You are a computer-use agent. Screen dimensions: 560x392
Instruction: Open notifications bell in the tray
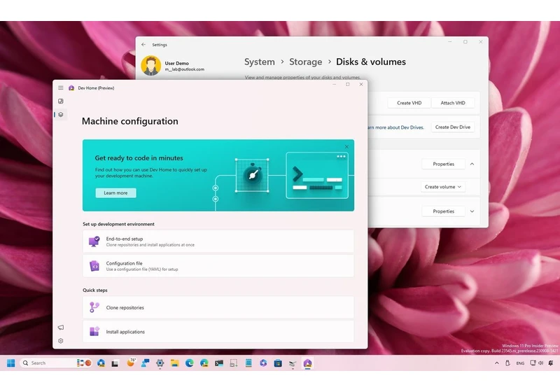tap(551, 363)
